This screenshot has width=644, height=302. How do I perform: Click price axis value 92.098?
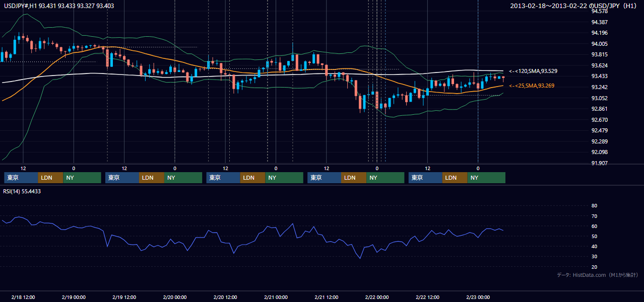599,152
